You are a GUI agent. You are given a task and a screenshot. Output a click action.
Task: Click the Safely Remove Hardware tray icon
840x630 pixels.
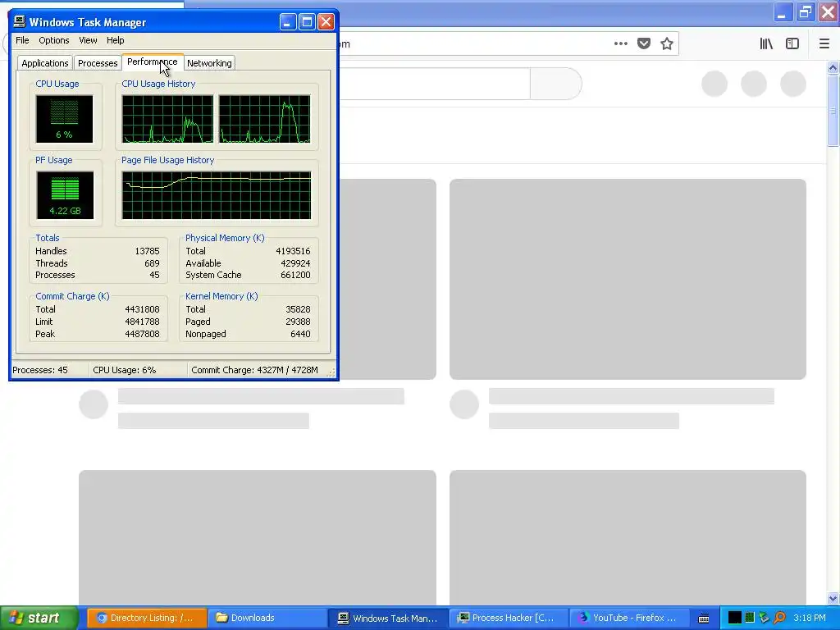point(765,618)
